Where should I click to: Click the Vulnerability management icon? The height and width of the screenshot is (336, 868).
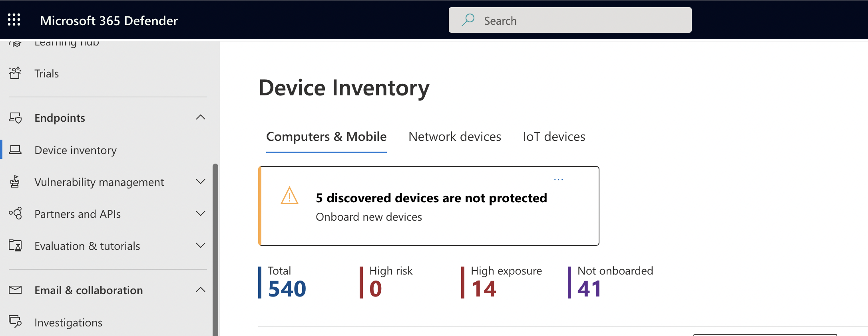[15, 182]
